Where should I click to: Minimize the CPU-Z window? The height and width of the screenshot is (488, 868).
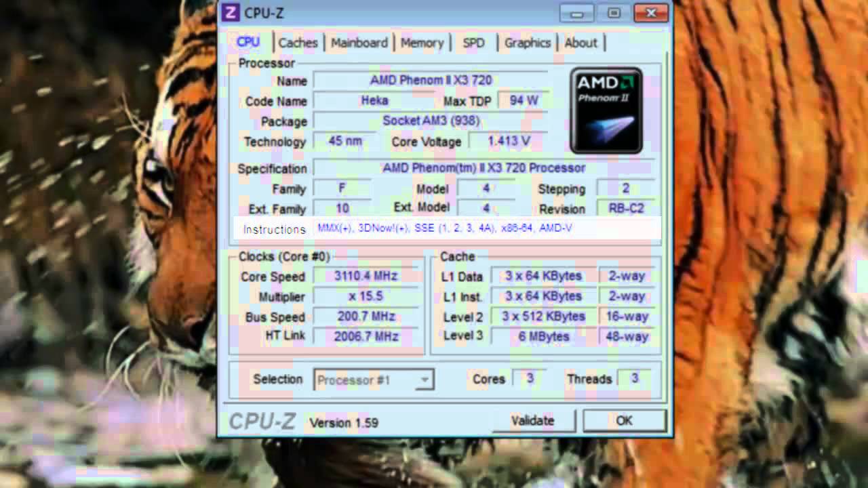[x=577, y=13]
